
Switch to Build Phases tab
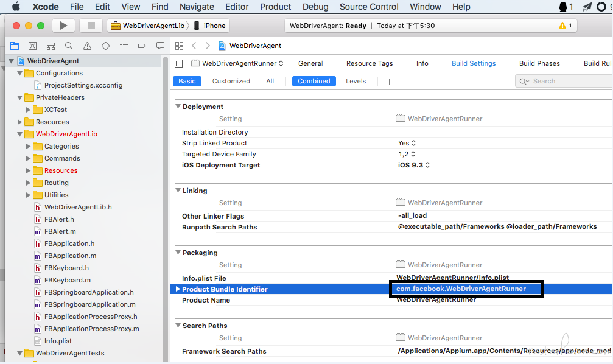coord(539,63)
